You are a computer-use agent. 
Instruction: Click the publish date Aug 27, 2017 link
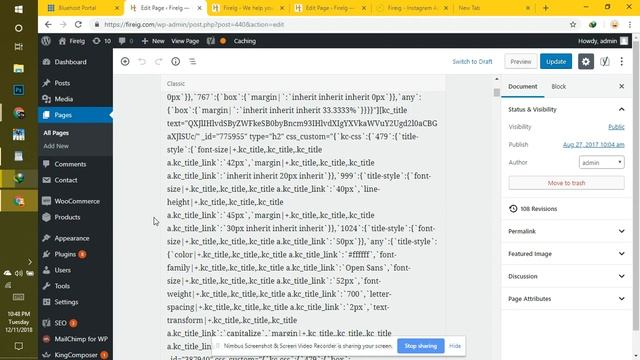pyautogui.click(x=593, y=145)
